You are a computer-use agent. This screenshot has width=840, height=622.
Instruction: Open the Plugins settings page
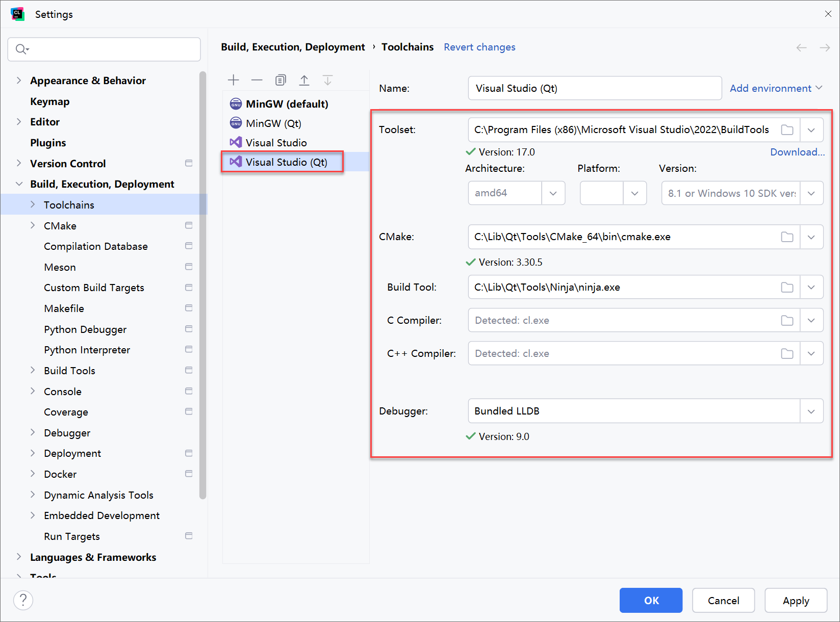48,143
